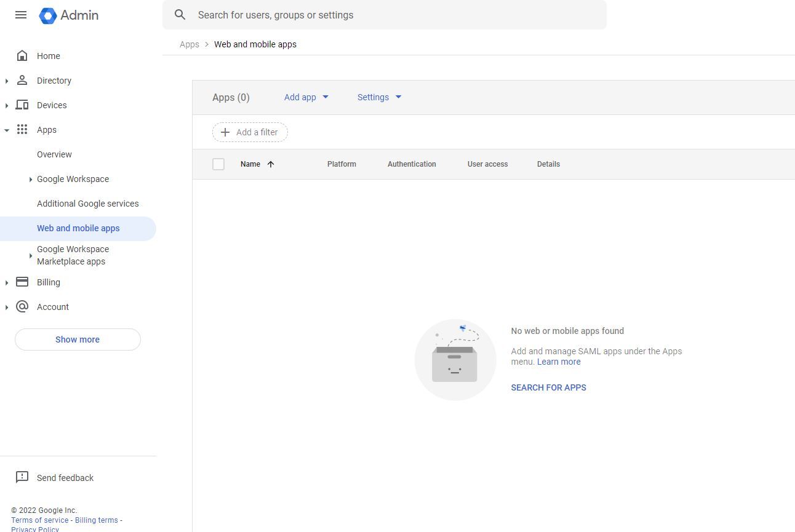Open the main hamburger menu
This screenshot has height=532, width=795.
click(x=21, y=15)
